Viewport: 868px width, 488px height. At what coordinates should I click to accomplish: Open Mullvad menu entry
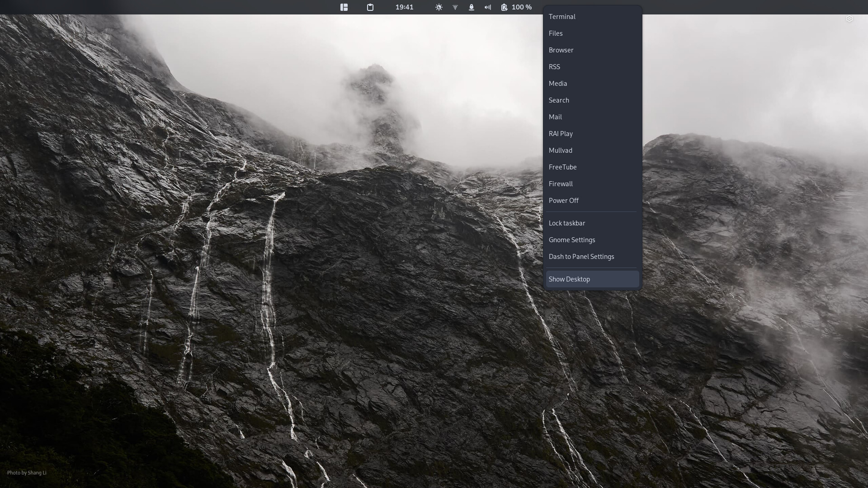tap(561, 150)
